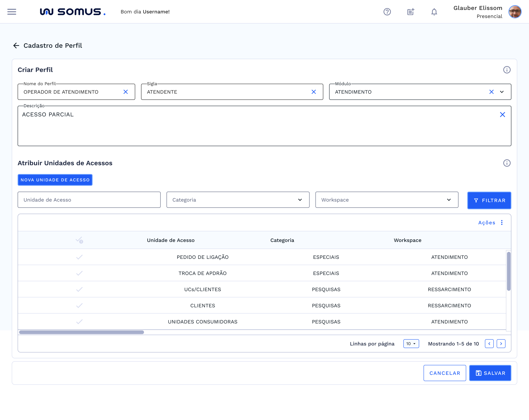
Task: Clear the Nome do Perfil field
Action: click(126, 92)
